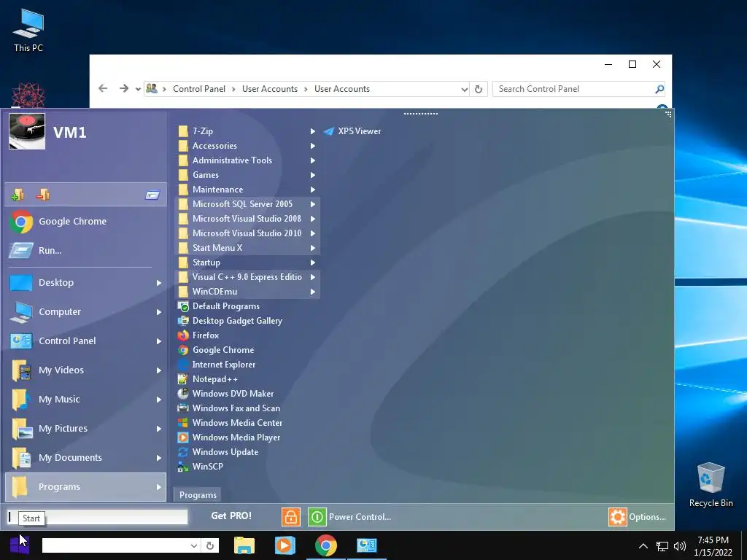
Task: Open recent locations dropdown in Control Panel
Action: pyautogui.click(x=138, y=89)
